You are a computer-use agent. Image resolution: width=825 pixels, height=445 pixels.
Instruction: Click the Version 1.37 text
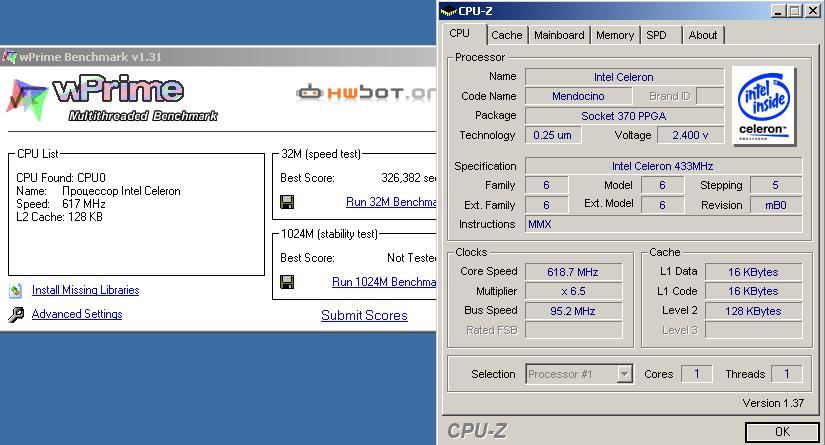pos(773,403)
